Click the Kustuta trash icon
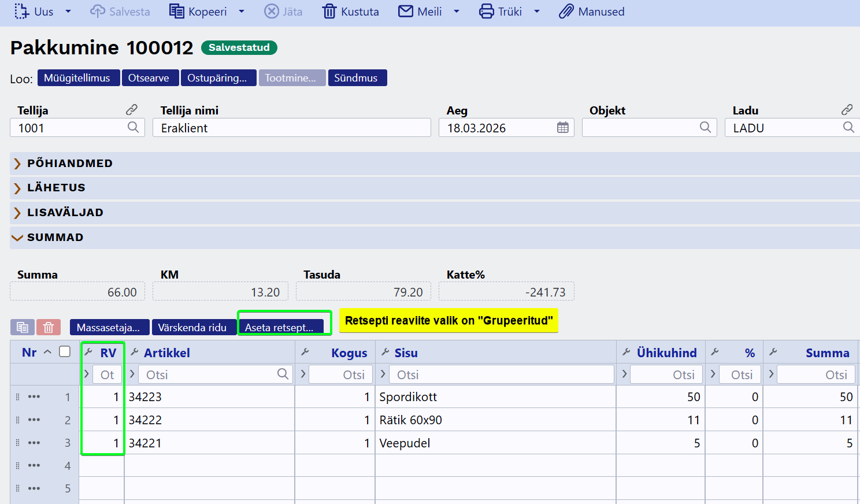 tap(329, 12)
